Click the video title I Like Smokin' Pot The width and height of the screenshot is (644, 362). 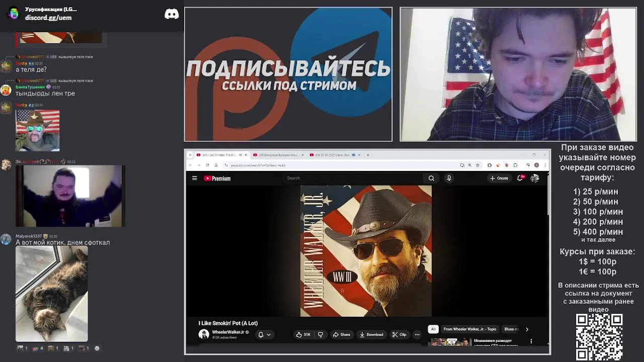coord(228,323)
